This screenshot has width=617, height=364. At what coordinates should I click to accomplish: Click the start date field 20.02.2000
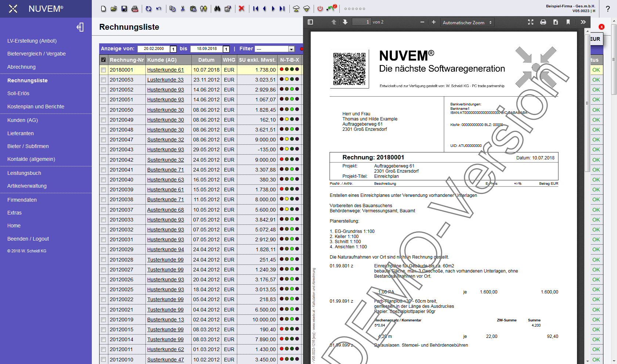pos(154,49)
